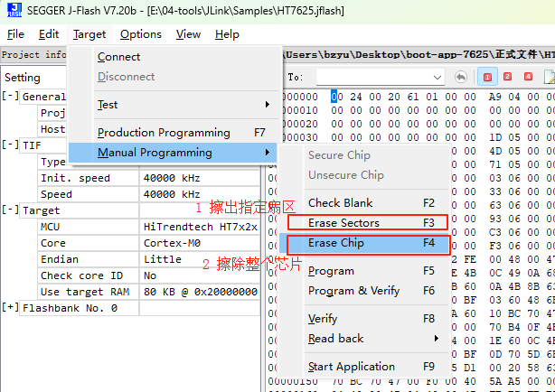The height and width of the screenshot is (392, 555).
Task: Click the Use target RAM label
Action: (85, 292)
